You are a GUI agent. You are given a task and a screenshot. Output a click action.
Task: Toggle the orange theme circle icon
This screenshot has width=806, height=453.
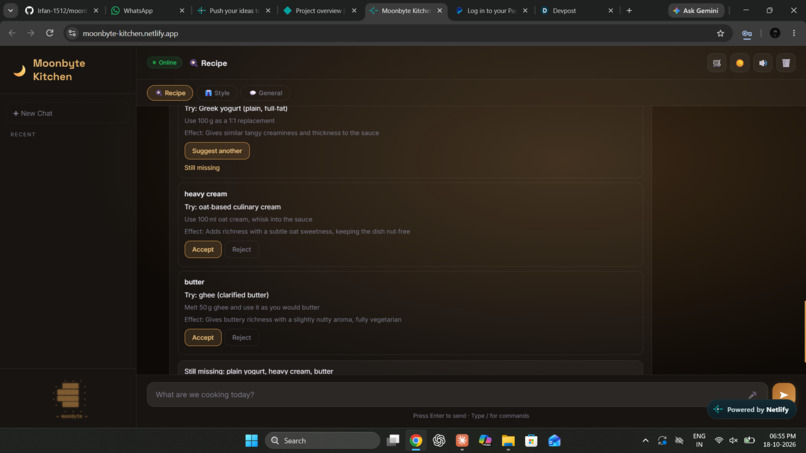740,63
